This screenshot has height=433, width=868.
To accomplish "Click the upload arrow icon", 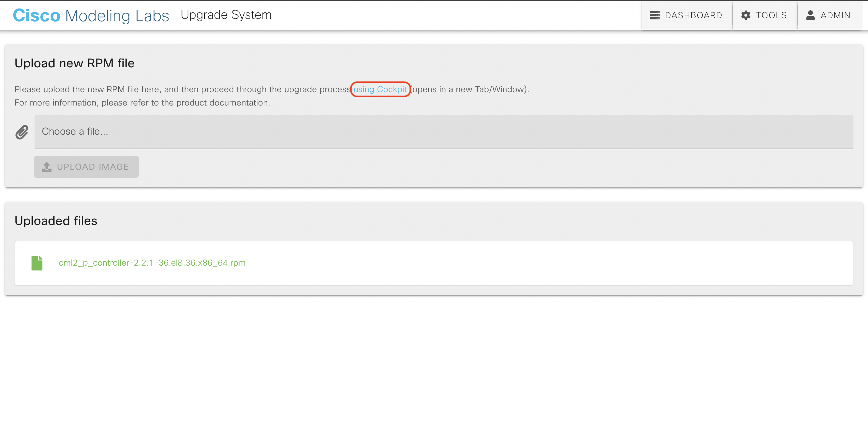I will click(x=46, y=166).
